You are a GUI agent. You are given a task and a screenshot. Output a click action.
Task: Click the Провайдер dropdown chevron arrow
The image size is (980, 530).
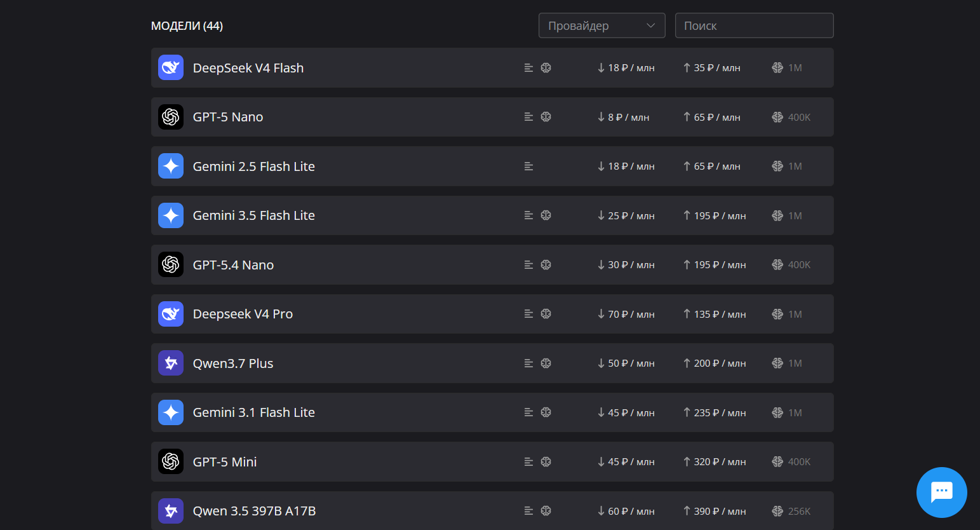tap(650, 25)
